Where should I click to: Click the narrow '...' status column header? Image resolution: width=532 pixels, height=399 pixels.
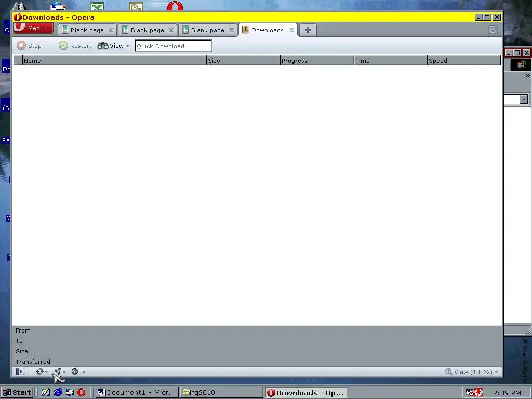18,61
